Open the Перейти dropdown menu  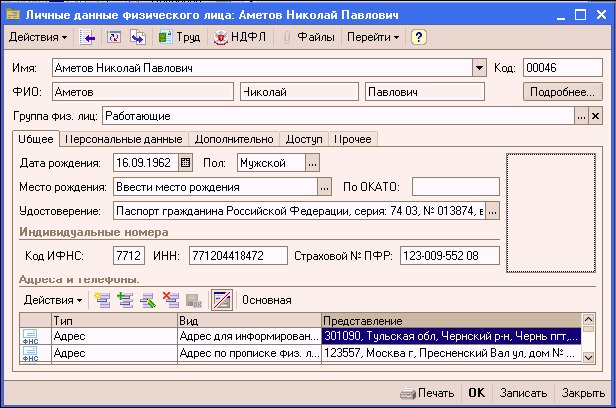pyautogui.click(x=372, y=37)
